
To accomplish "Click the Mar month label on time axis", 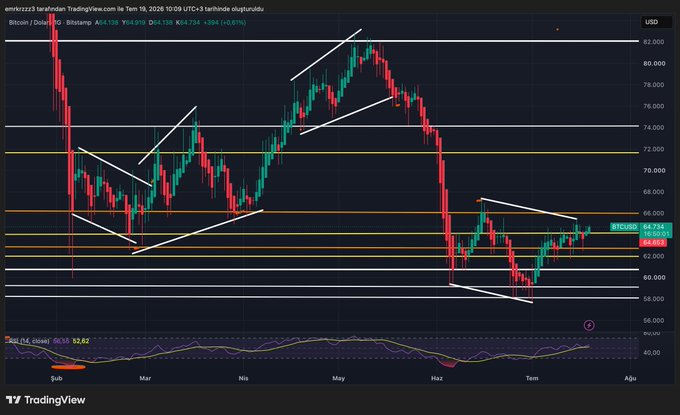I will tap(145, 378).
